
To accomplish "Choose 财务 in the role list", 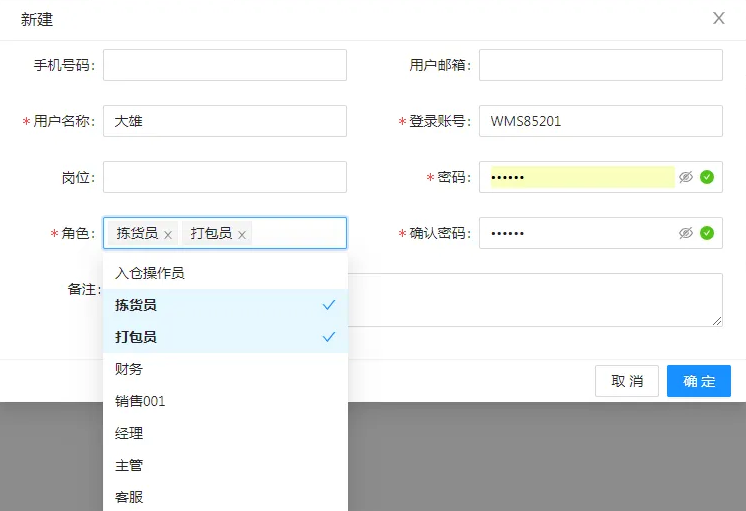I will (129, 369).
